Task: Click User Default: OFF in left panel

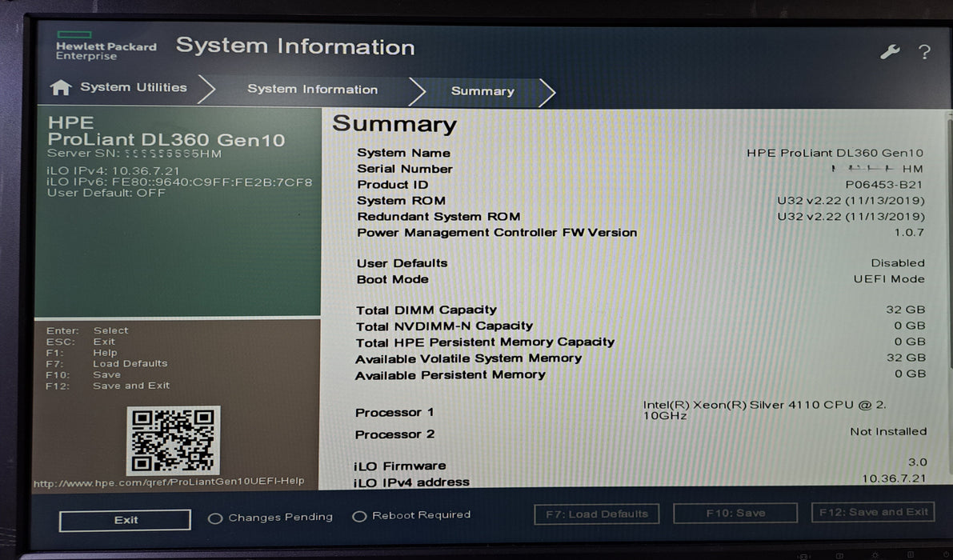Action: point(106,193)
